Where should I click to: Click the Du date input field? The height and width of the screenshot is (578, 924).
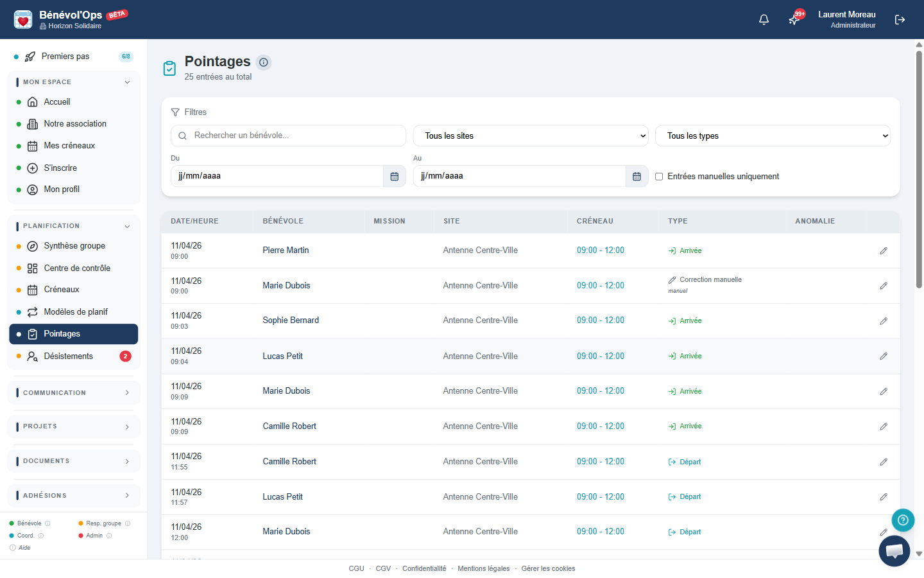277,176
